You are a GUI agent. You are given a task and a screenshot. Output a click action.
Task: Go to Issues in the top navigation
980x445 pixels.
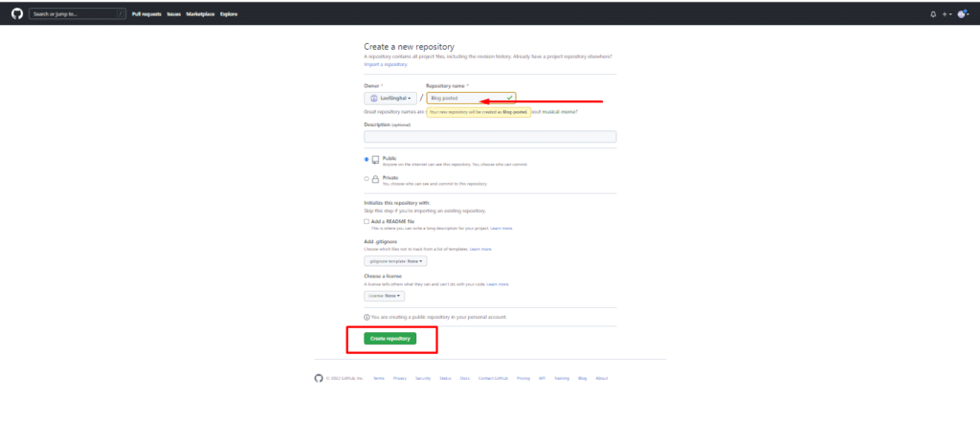click(174, 13)
